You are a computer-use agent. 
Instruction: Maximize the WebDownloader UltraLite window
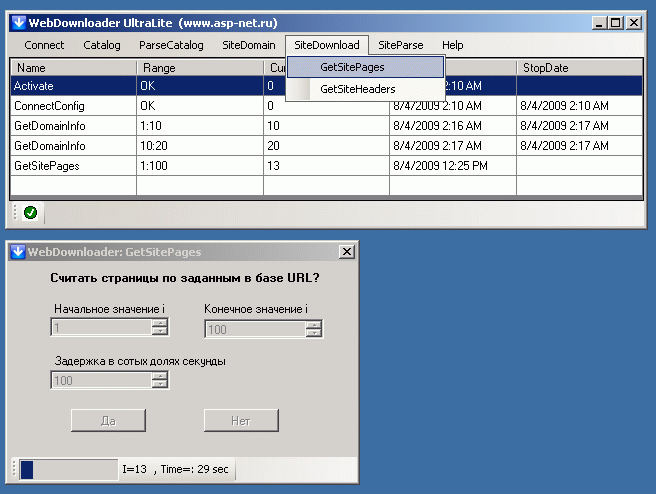(x=616, y=23)
